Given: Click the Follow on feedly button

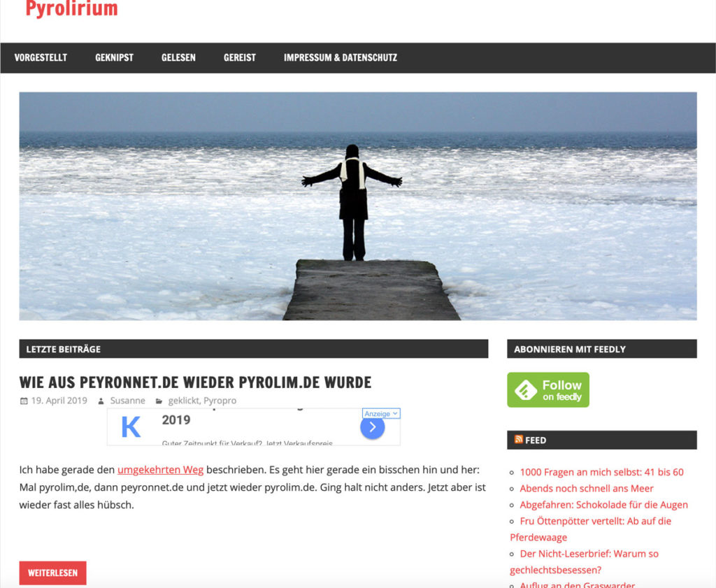Looking at the screenshot, I should pyautogui.click(x=548, y=390).
